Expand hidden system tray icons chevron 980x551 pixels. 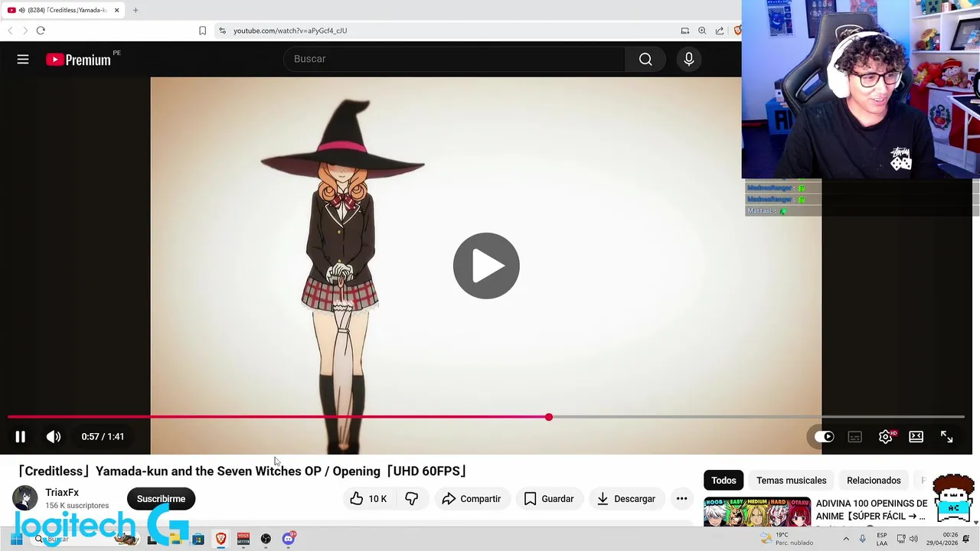click(x=846, y=539)
